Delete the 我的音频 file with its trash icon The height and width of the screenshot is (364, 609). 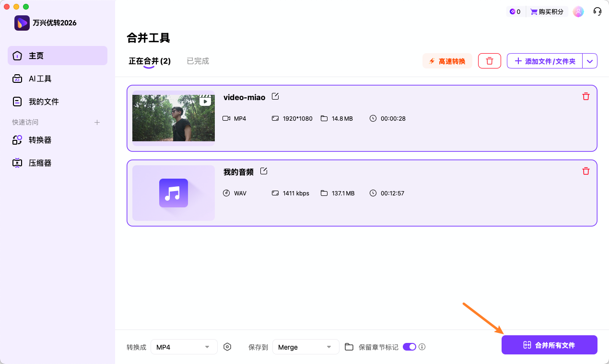586,171
